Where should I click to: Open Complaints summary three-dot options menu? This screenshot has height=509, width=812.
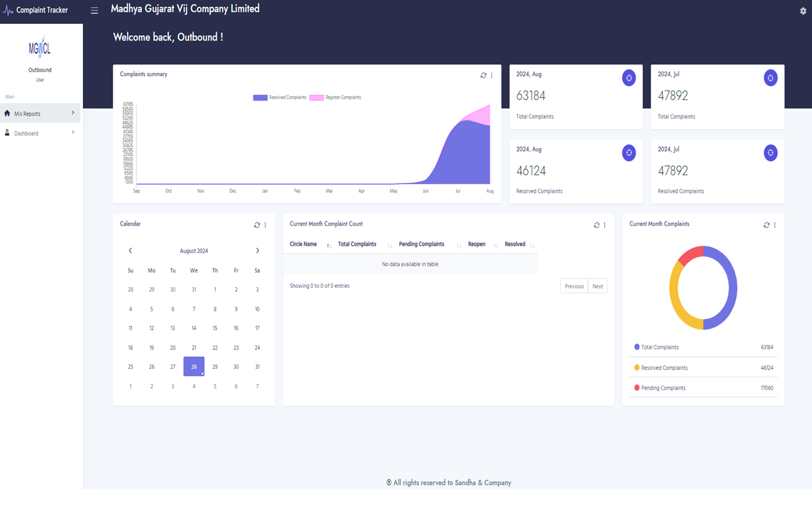(491, 75)
